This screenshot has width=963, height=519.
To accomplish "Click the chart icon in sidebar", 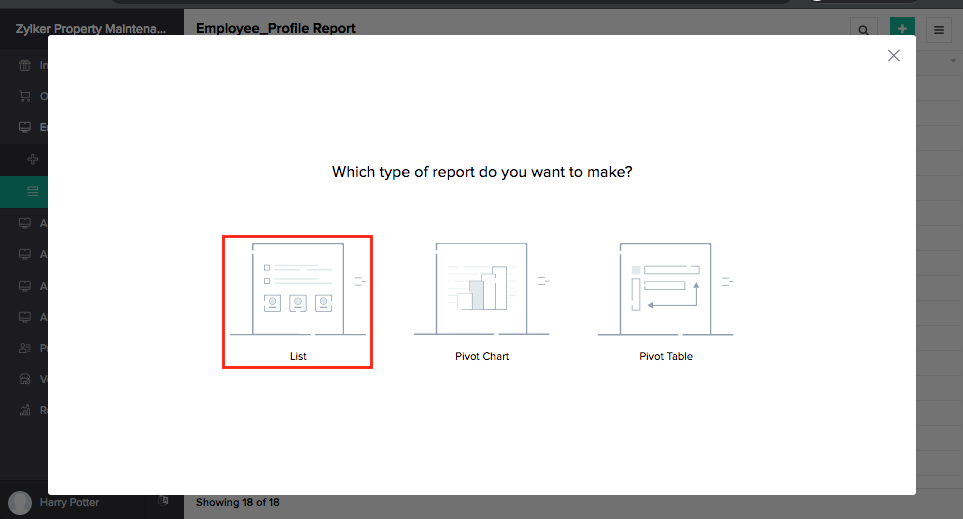I will pyautogui.click(x=25, y=410).
